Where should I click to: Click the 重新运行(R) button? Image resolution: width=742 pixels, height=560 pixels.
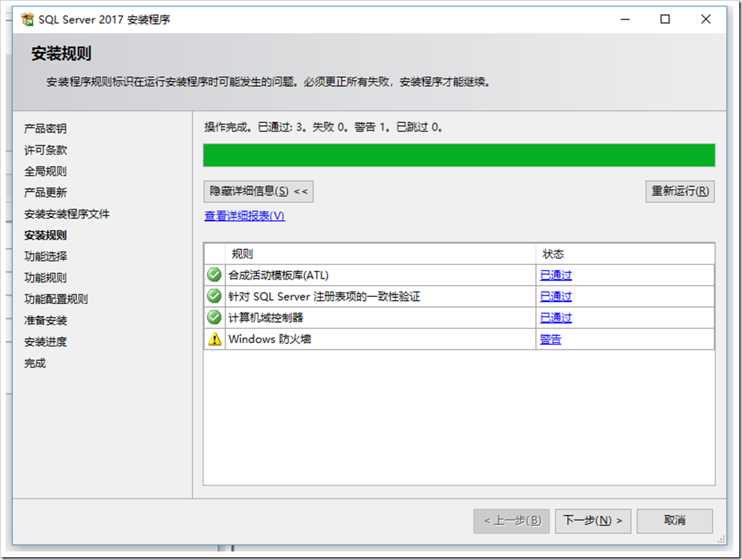(x=680, y=192)
